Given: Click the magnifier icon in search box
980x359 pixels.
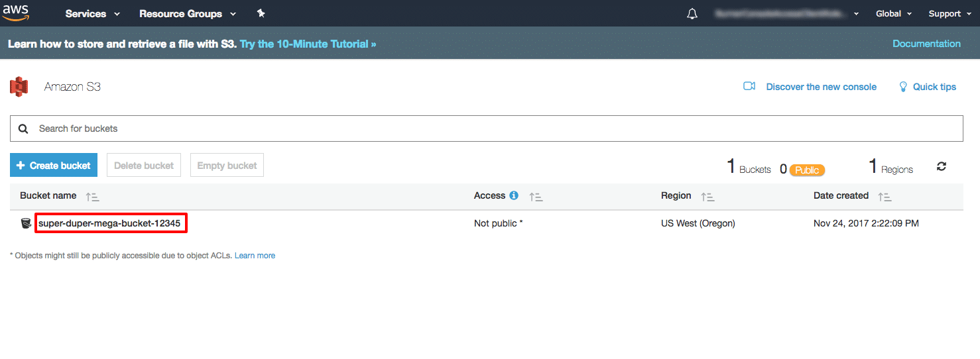Looking at the screenshot, I should [x=23, y=128].
